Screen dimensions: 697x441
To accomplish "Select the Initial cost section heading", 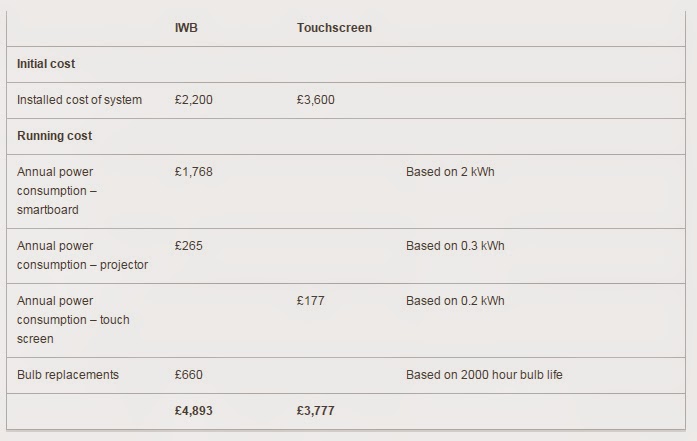I will (x=46, y=64).
